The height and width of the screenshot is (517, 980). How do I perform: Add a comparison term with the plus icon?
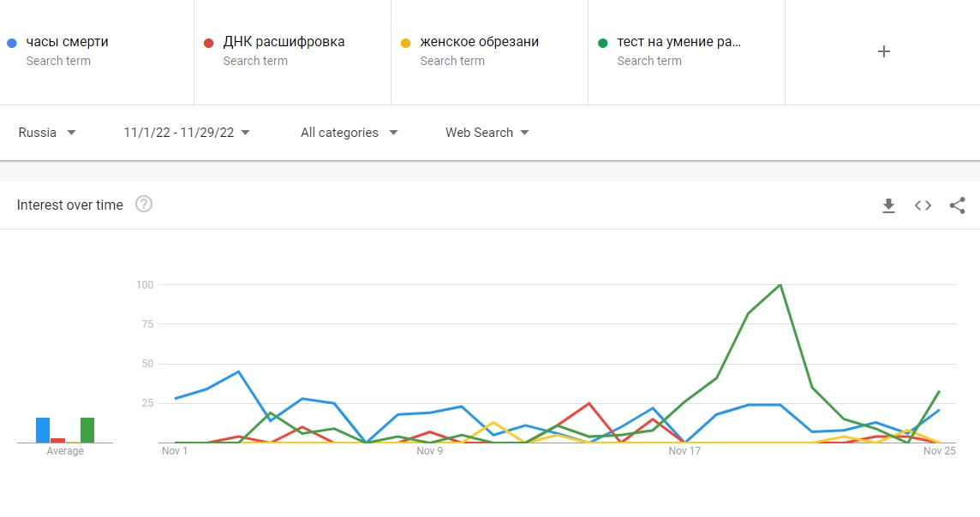point(884,51)
